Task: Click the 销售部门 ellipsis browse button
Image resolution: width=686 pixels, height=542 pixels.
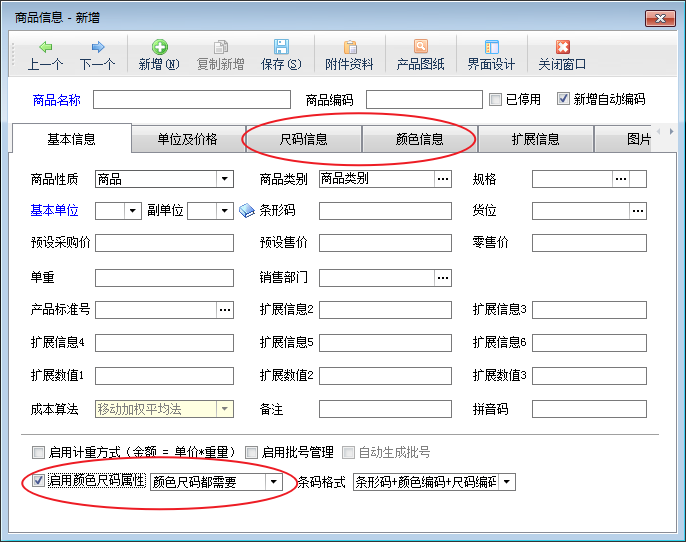Action: click(442, 277)
